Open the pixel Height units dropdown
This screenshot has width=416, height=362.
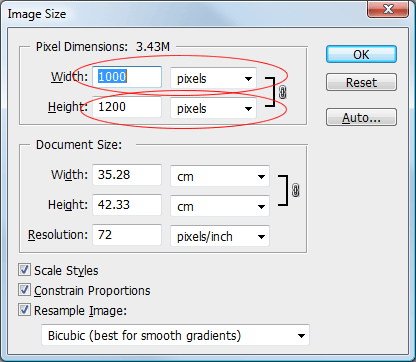(x=213, y=108)
